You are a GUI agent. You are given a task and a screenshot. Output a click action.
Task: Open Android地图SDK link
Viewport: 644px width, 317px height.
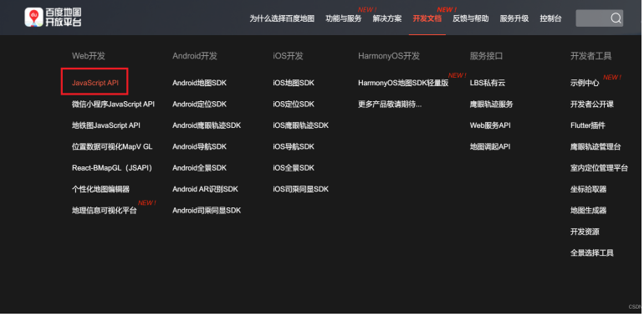199,83
